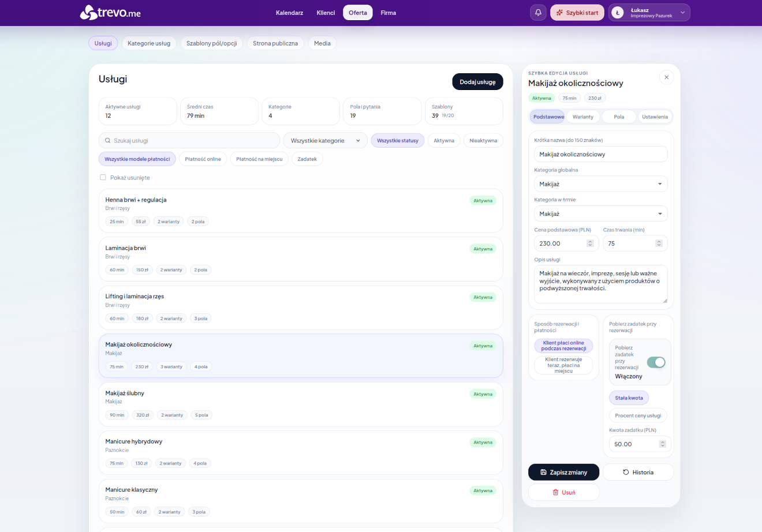The width and height of the screenshot is (762, 532).
Task: Click the Aktywne usługi stat card
Action: click(x=137, y=111)
